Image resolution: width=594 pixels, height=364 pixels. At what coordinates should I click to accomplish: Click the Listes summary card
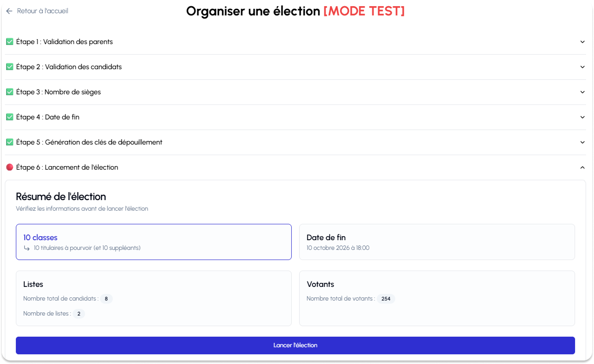pyautogui.click(x=154, y=298)
